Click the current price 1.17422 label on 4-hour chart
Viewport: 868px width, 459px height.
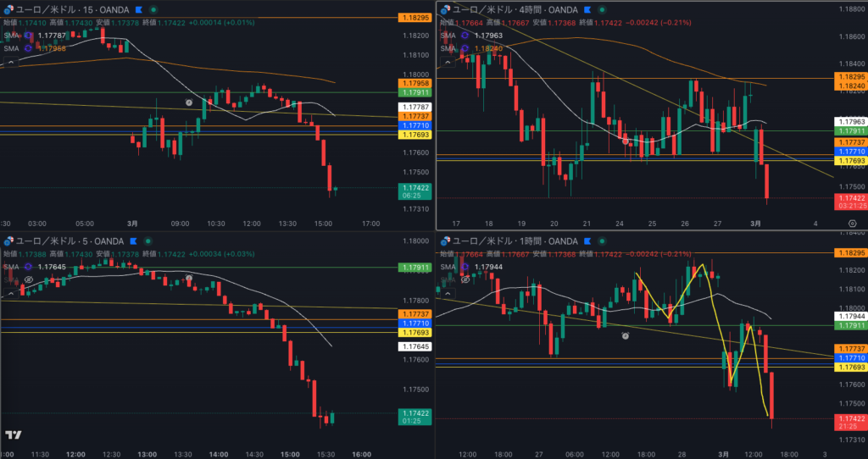[x=850, y=196]
